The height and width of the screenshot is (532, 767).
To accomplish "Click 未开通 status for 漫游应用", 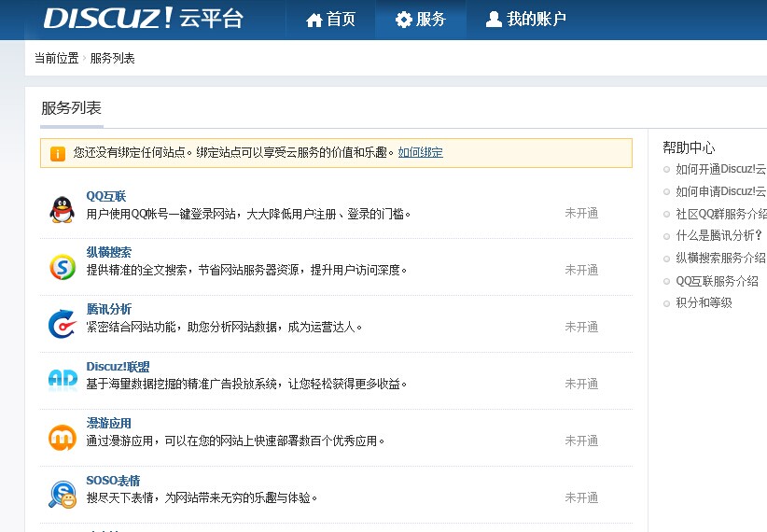I will tap(581, 441).
